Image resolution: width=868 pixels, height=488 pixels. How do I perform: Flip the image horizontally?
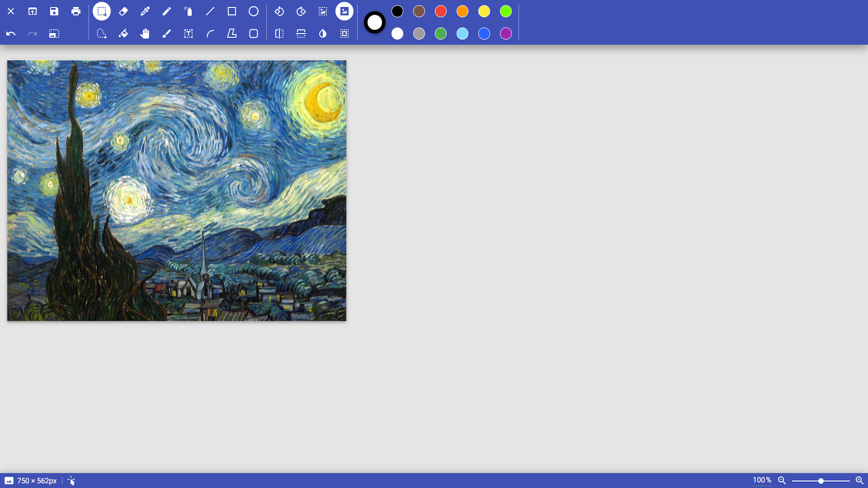click(279, 33)
